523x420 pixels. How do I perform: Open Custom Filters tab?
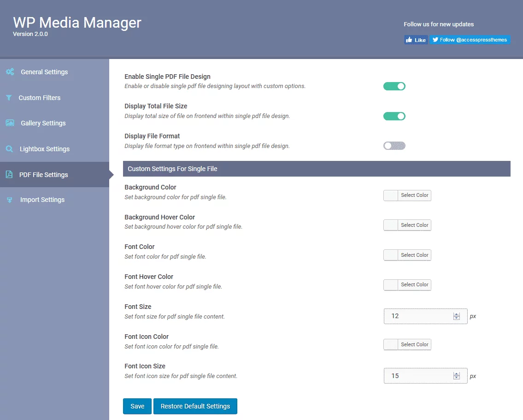pos(55,98)
